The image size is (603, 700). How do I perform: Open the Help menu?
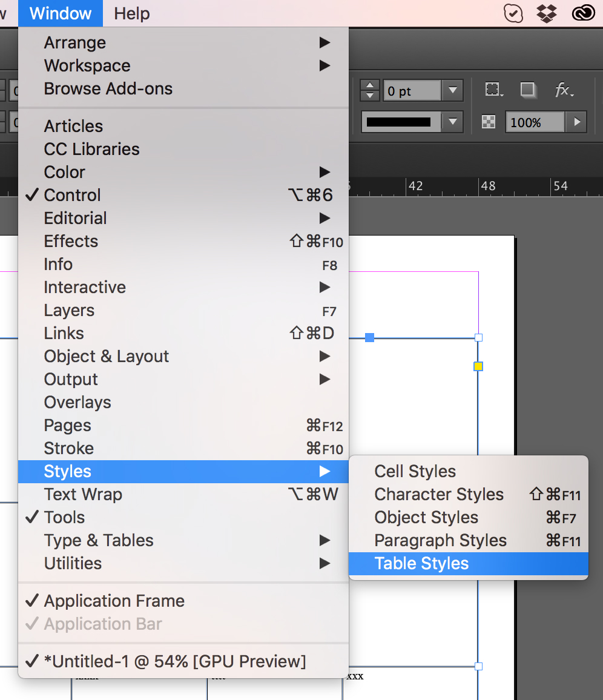tap(131, 13)
